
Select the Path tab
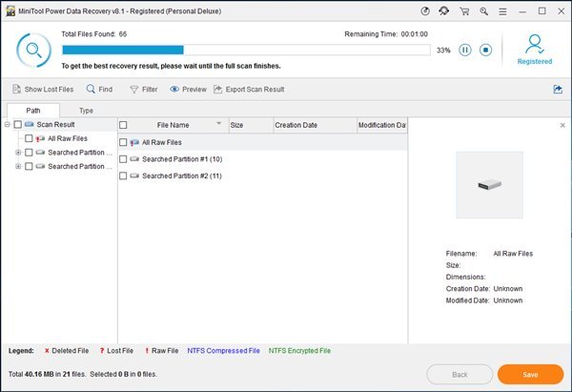(33, 111)
